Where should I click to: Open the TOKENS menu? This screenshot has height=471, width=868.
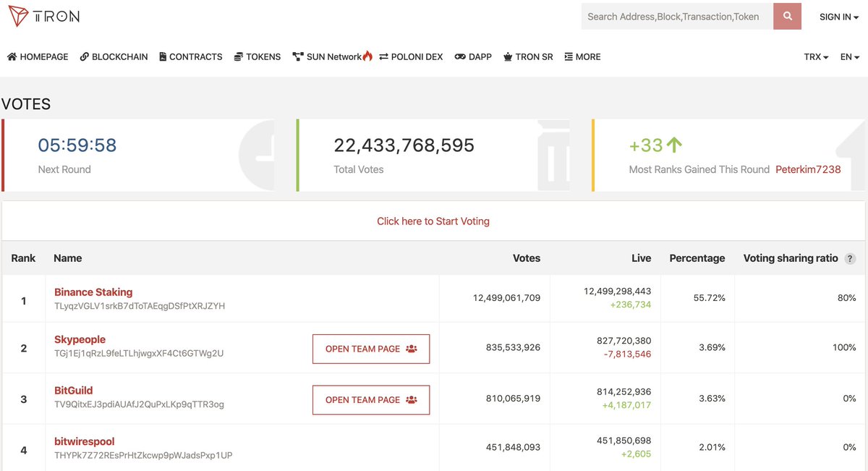point(258,56)
